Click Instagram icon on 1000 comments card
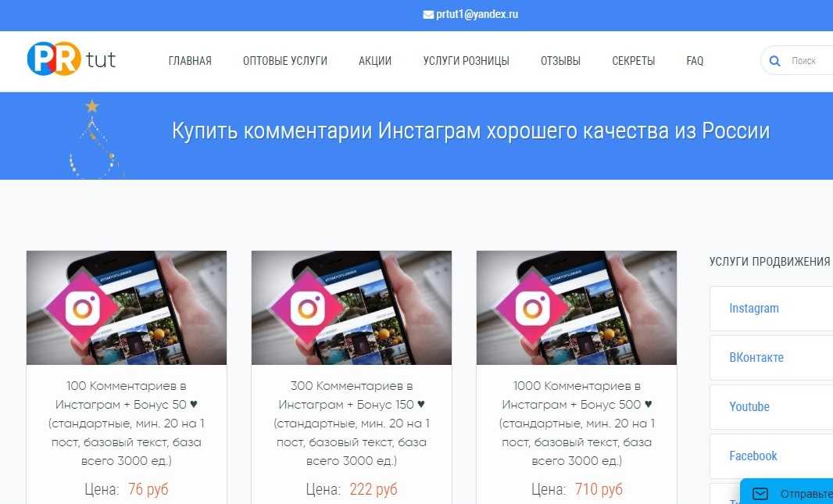Viewport: 833px width, 504px height. (x=534, y=308)
